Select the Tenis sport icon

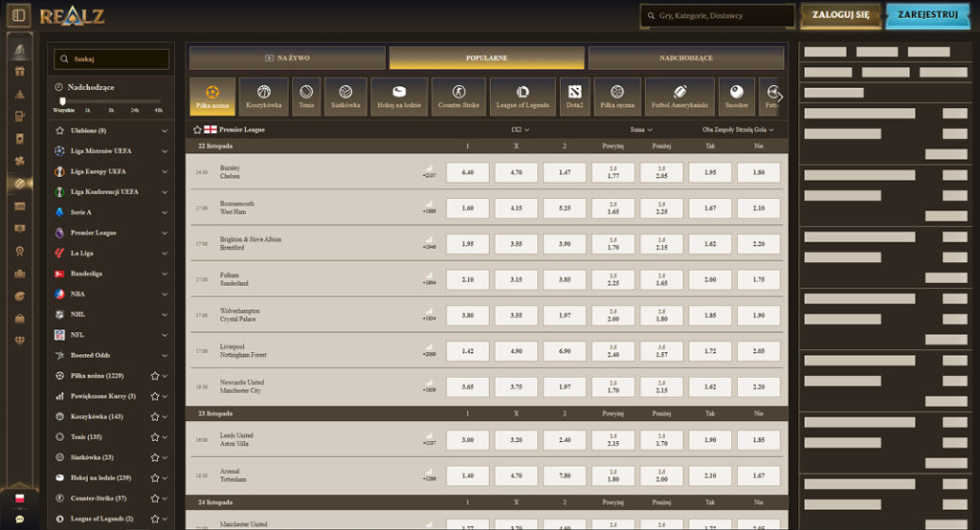(x=306, y=97)
